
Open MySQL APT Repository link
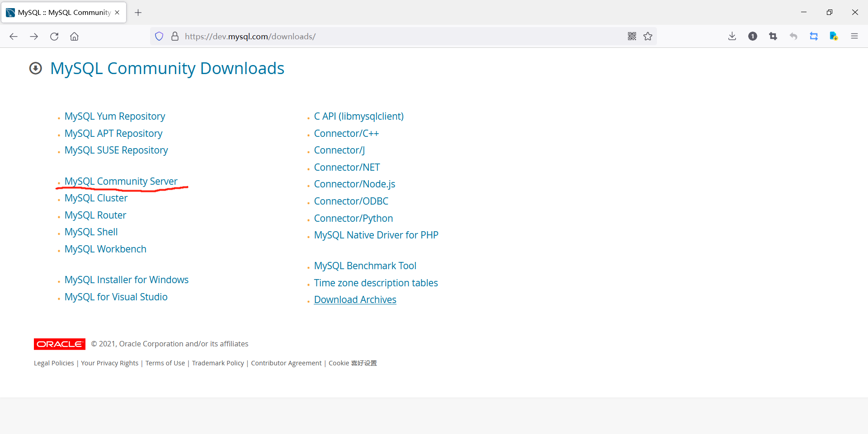tap(113, 134)
